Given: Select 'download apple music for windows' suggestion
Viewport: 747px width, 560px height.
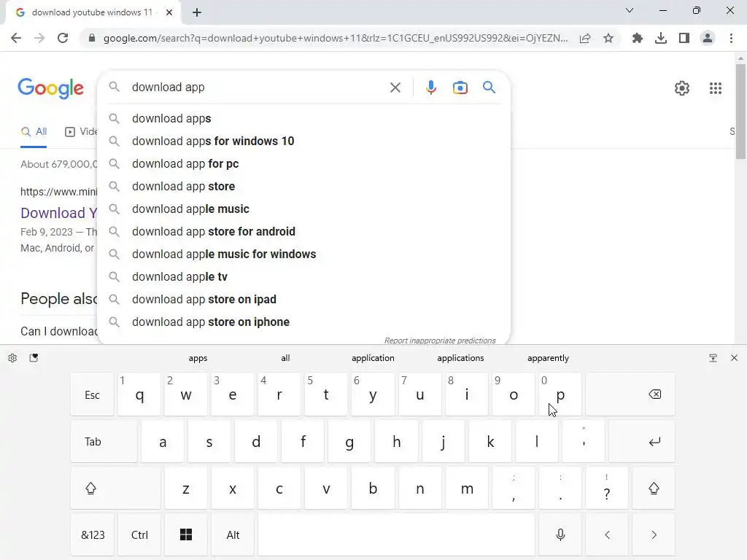Looking at the screenshot, I should click(x=303, y=254).
